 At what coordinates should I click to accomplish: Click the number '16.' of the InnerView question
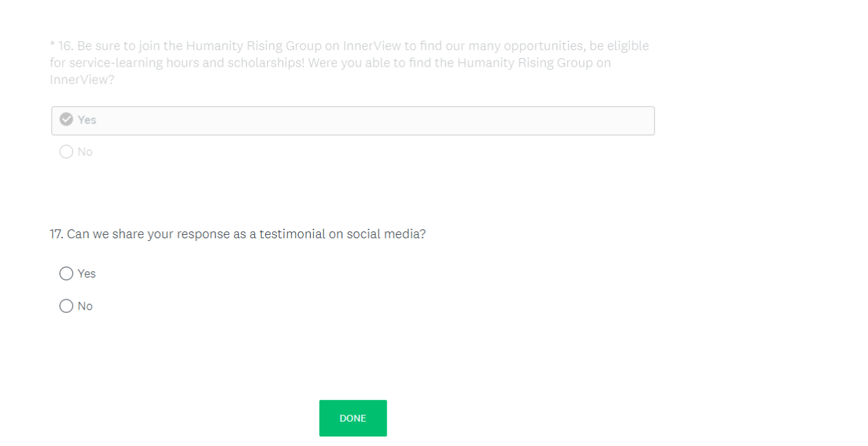pos(65,46)
